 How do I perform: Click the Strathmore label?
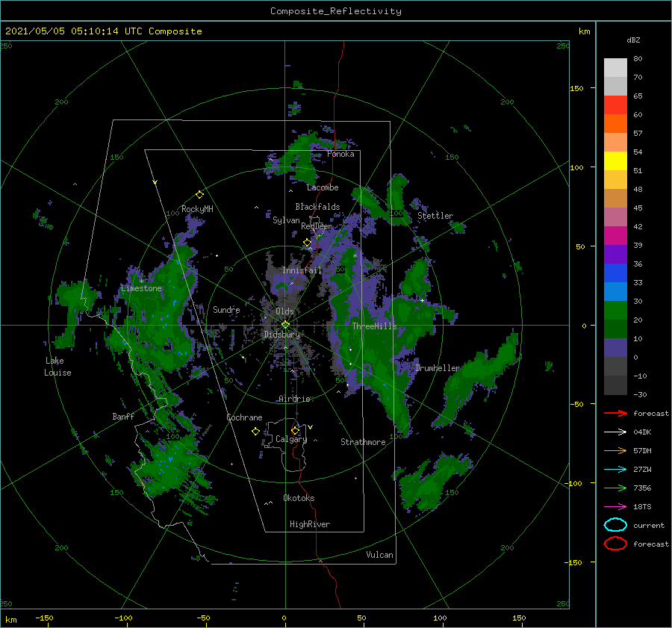363,442
